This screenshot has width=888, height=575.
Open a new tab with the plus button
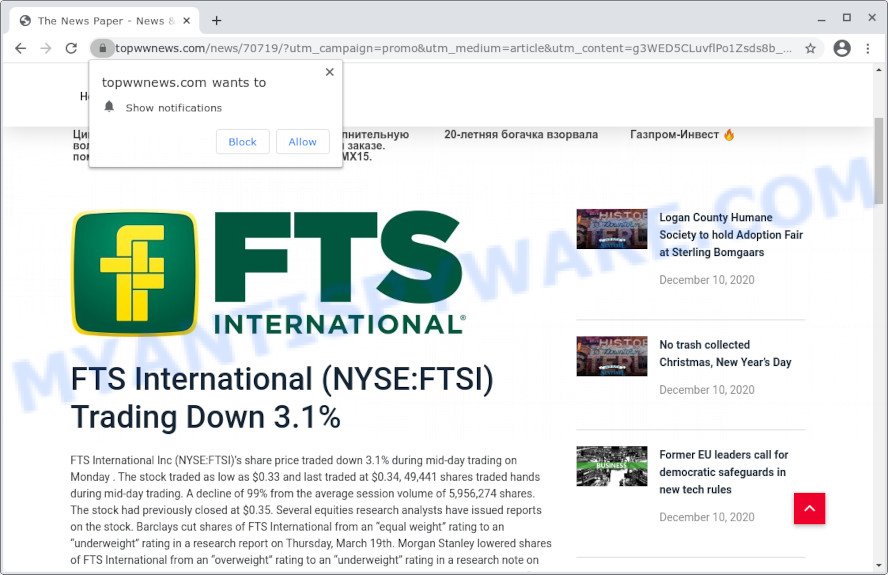point(216,21)
